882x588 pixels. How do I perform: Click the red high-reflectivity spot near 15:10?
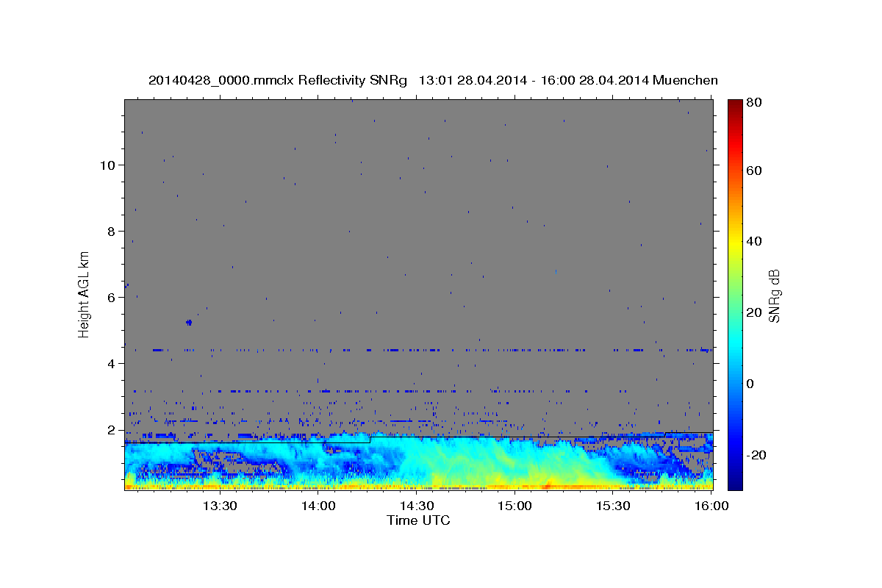[546, 486]
